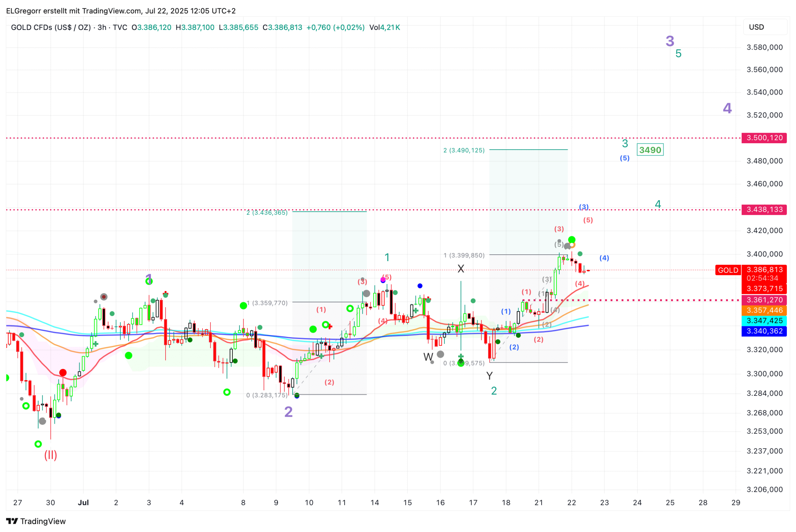Click the black W wave label

[428, 357]
